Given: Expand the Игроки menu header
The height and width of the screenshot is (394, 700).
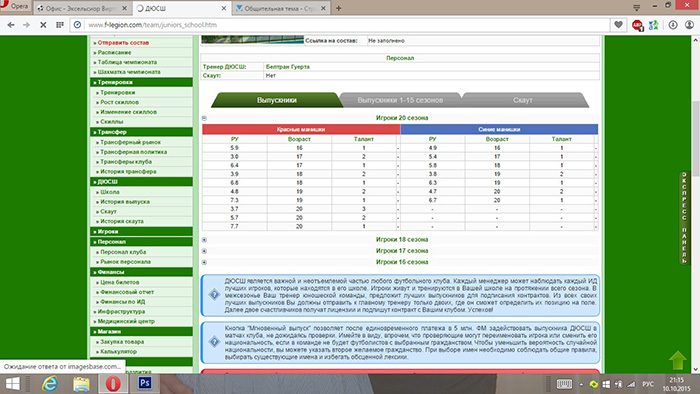Looking at the screenshot, I should (142, 232).
